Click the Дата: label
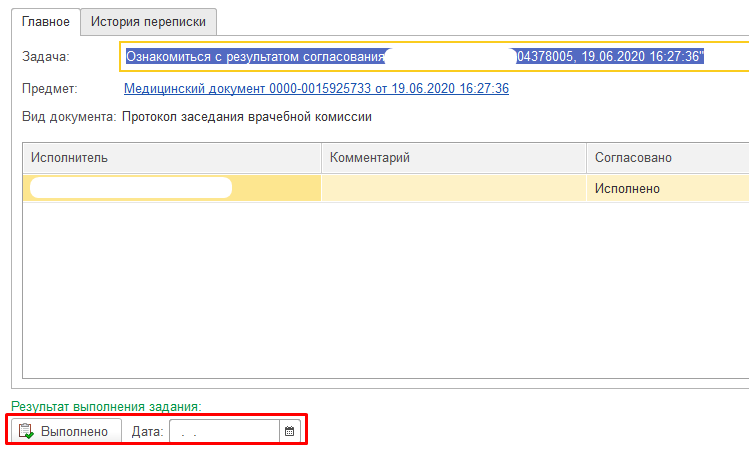Screen dimensions: 749x452 pyautogui.click(x=146, y=431)
